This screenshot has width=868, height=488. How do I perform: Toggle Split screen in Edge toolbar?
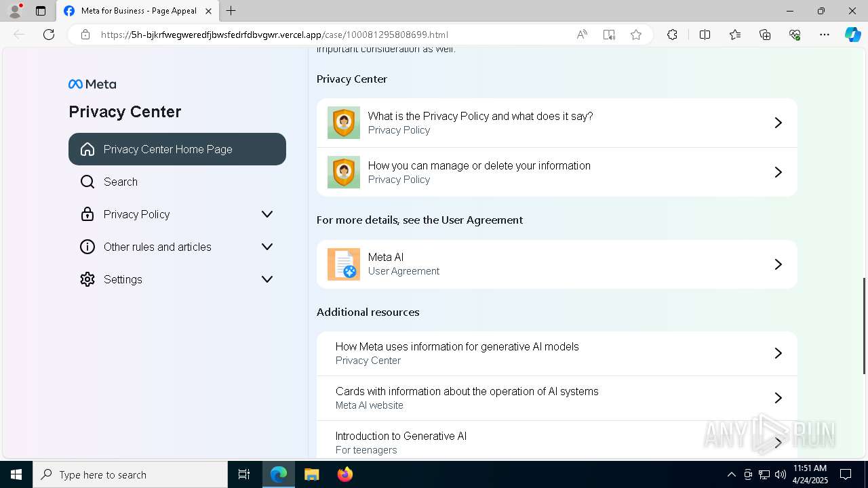(x=705, y=35)
